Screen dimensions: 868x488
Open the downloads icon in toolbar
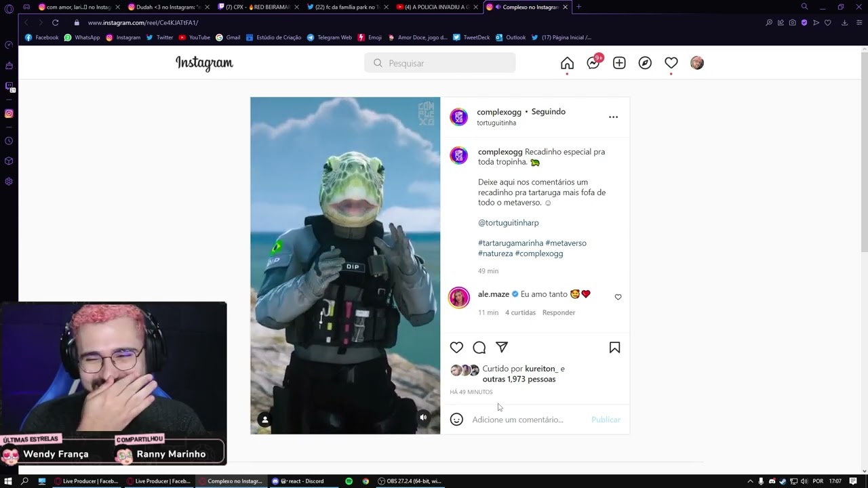(x=844, y=22)
